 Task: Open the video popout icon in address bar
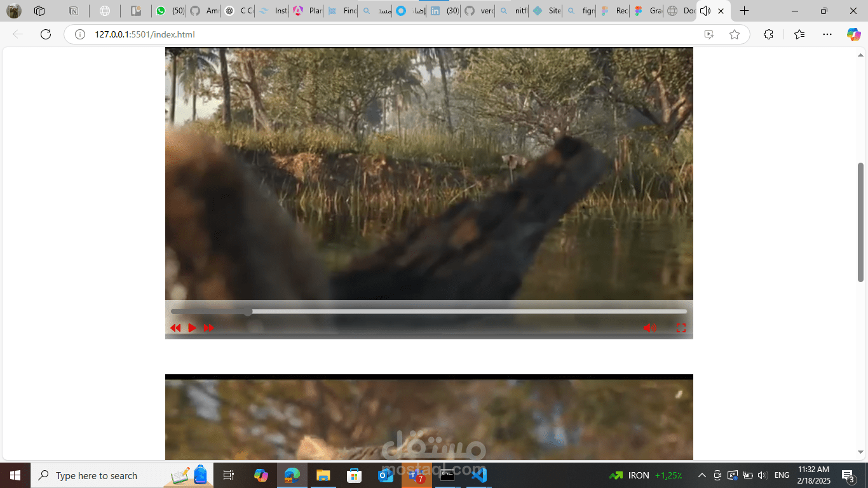[x=709, y=34]
